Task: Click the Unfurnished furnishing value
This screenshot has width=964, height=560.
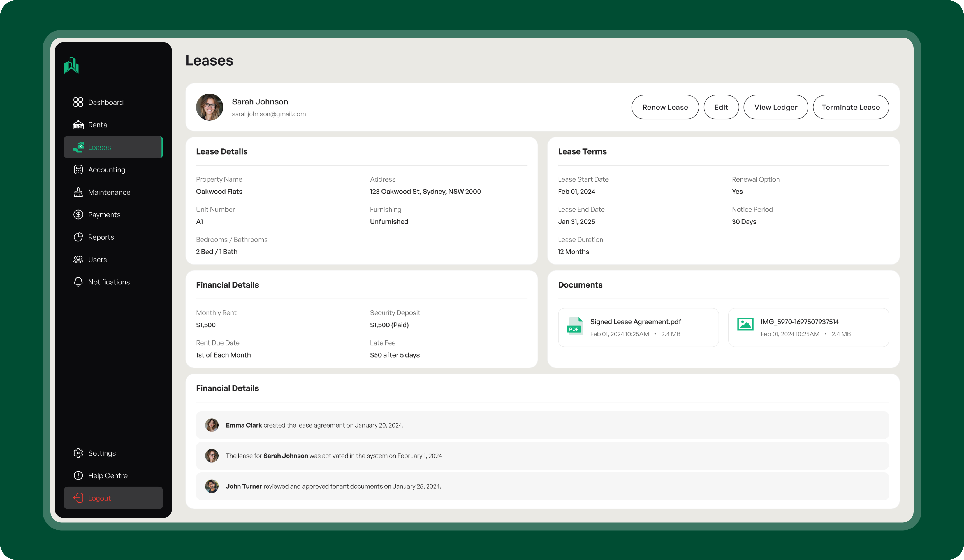Action: point(389,222)
